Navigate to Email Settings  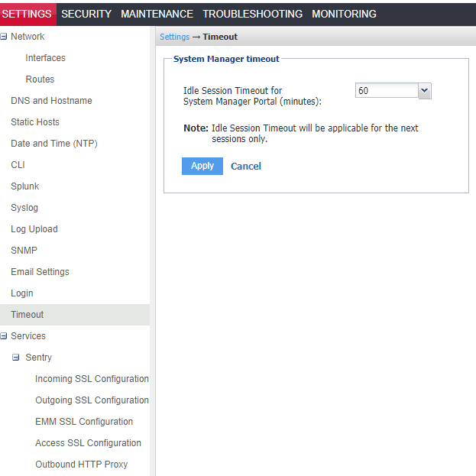pyautogui.click(x=40, y=272)
